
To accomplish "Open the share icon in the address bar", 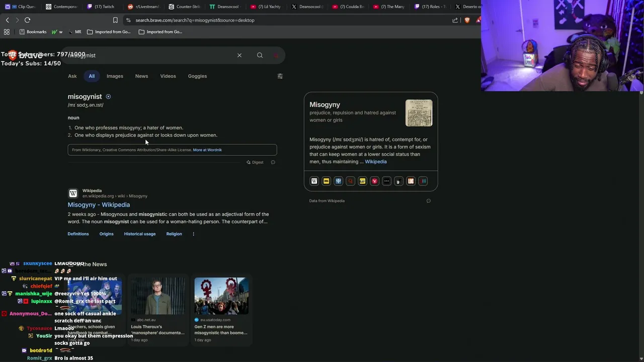I will (455, 20).
